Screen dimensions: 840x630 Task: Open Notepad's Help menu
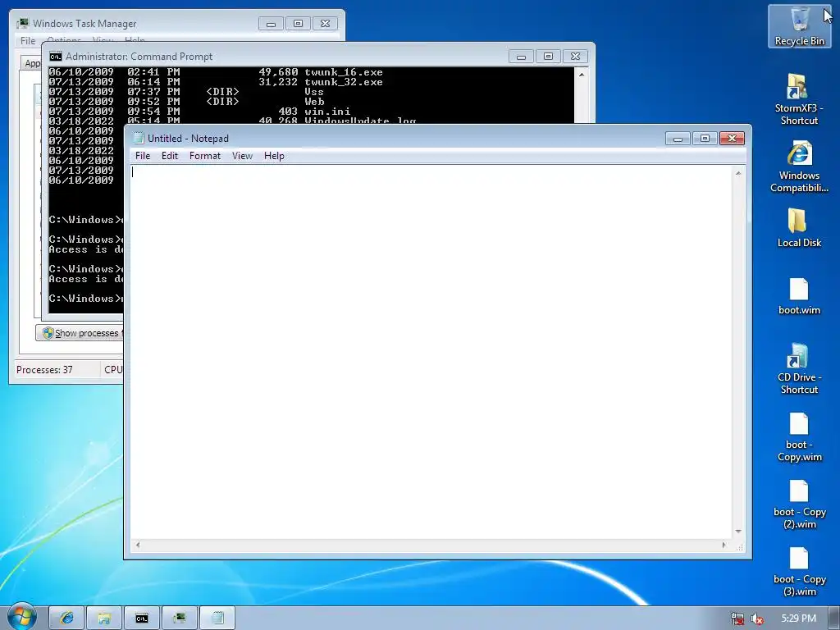[x=274, y=156]
